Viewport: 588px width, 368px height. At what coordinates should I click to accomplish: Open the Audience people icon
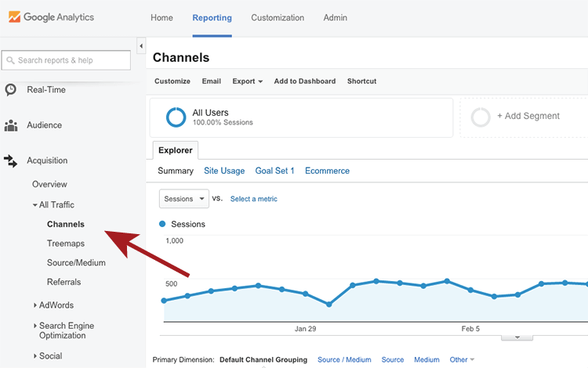click(11, 125)
